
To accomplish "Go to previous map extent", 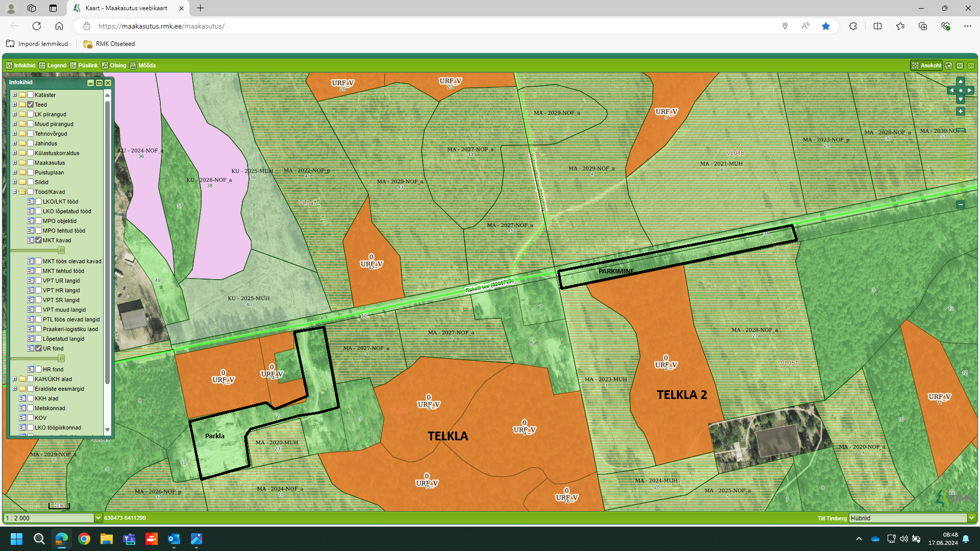I will tap(960, 65).
